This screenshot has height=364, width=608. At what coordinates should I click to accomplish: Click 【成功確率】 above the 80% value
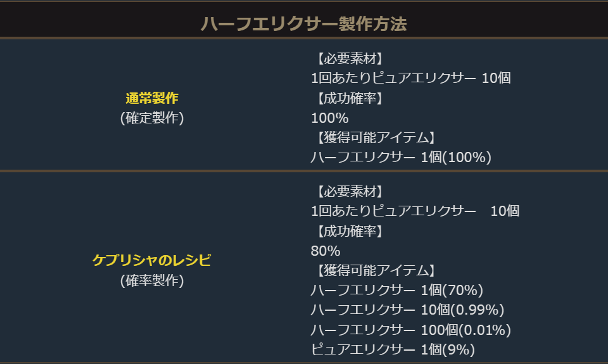tap(348, 230)
